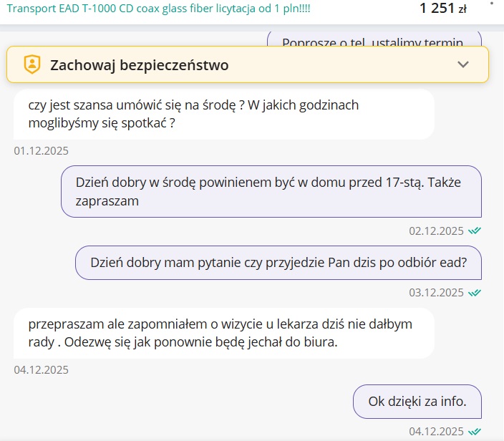
Task: Open the Transport EAD T-1000 listing link
Action: pyautogui.click(x=158, y=9)
